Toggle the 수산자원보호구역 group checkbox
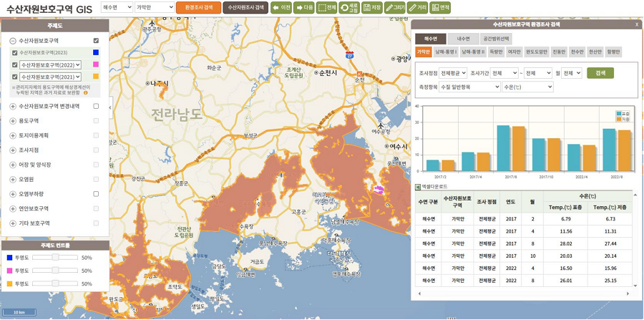 coord(96,41)
